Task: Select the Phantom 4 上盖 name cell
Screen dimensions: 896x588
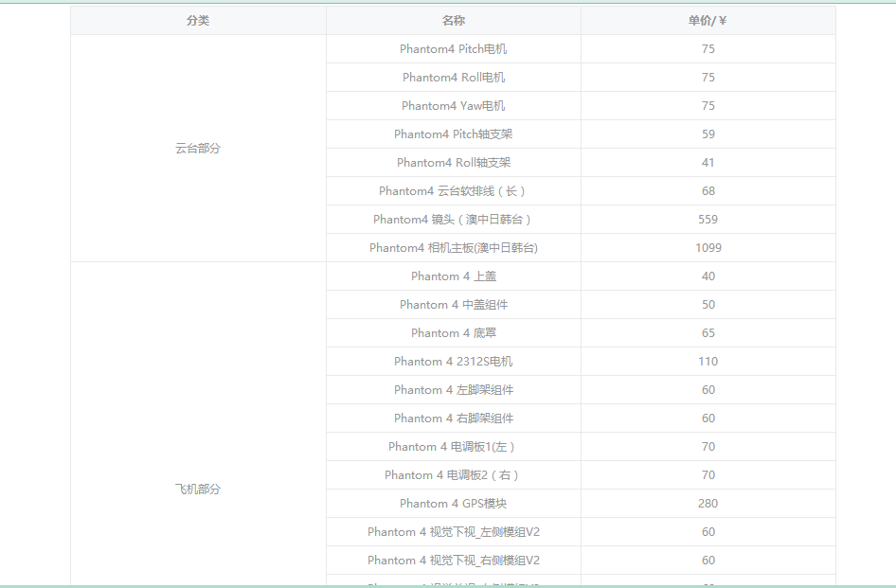Action: pyautogui.click(x=453, y=276)
